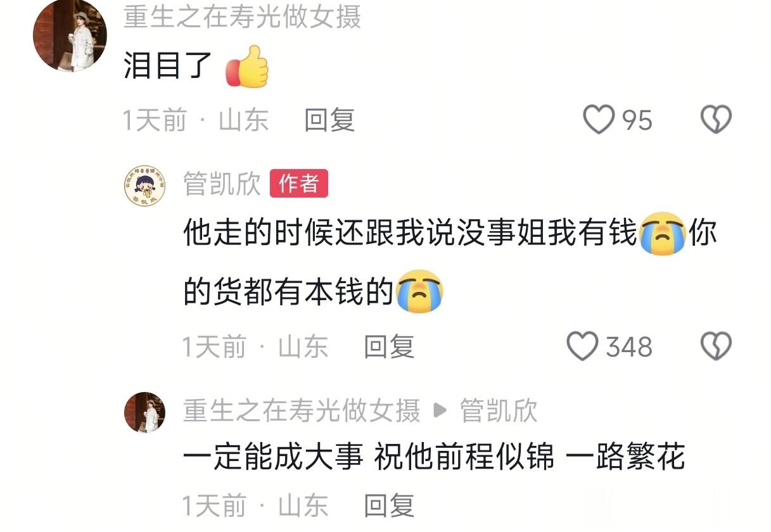Open username 重生之在寿光做女摄 at top
771x532 pixels.
click(x=242, y=16)
